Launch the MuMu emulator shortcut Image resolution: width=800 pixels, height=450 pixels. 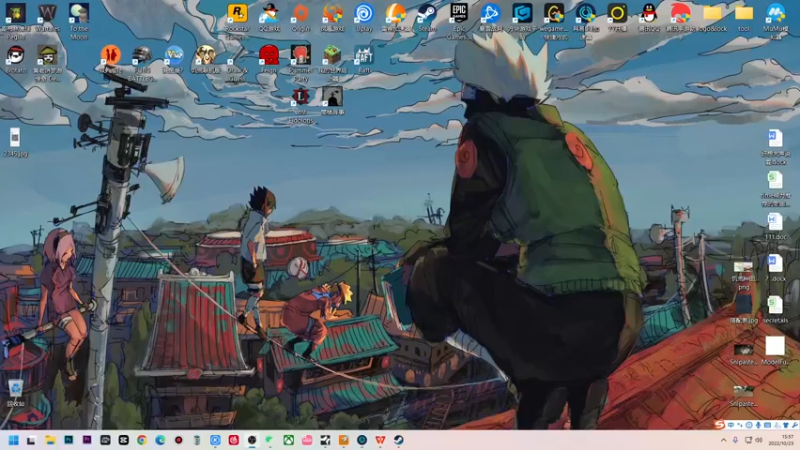(776, 19)
